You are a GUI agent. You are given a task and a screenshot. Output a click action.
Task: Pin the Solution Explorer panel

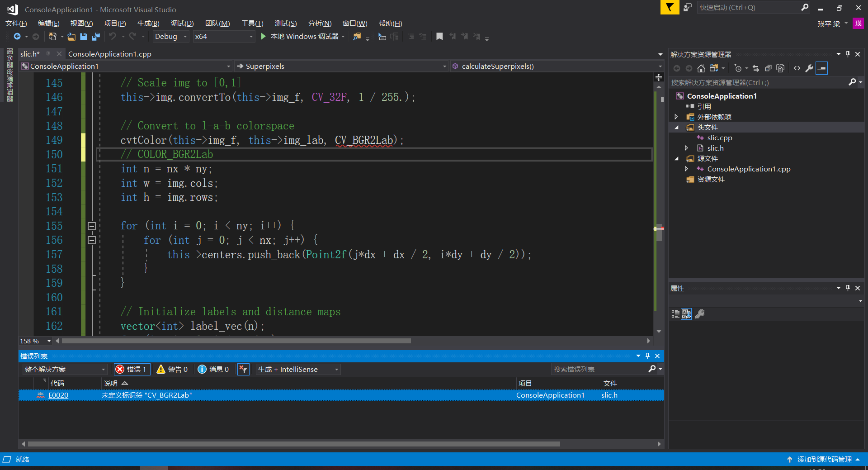[x=848, y=54]
